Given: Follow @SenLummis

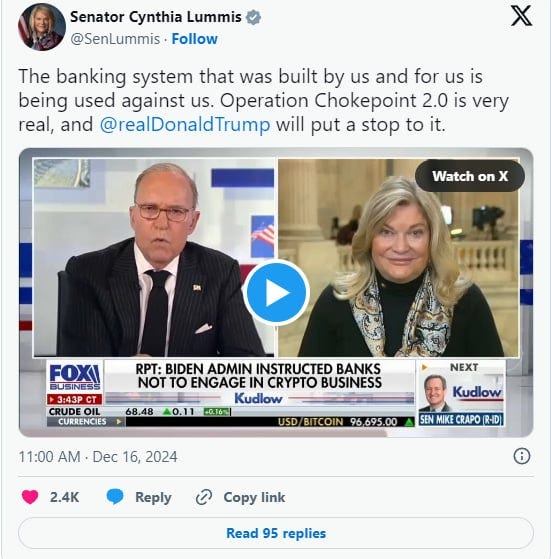Looking at the screenshot, I should tap(195, 39).
